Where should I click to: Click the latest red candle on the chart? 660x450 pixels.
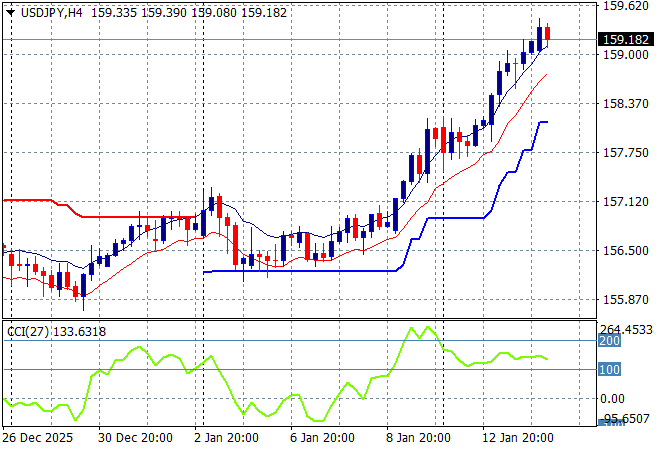pyautogui.click(x=547, y=33)
